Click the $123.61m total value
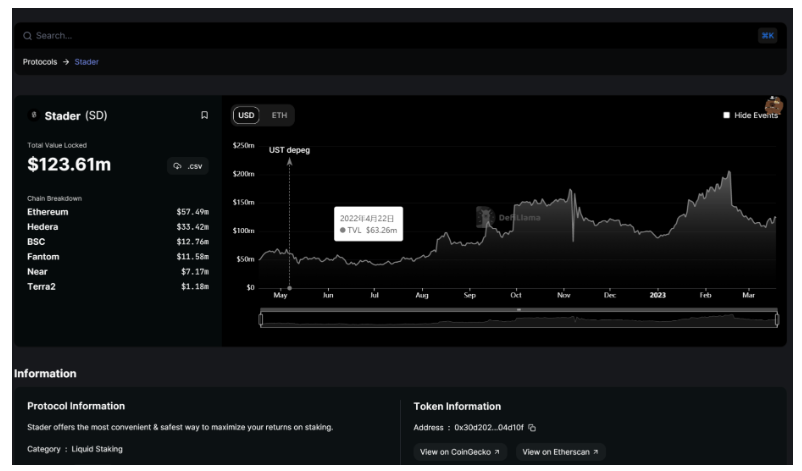This screenshot has width=802, height=471. tap(69, 164)
